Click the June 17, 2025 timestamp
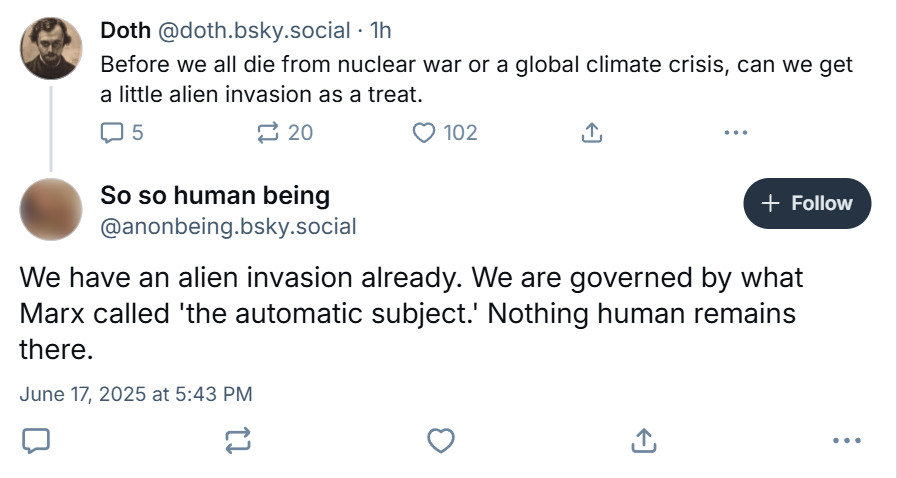The image size is (897, 478). point(136,394)
